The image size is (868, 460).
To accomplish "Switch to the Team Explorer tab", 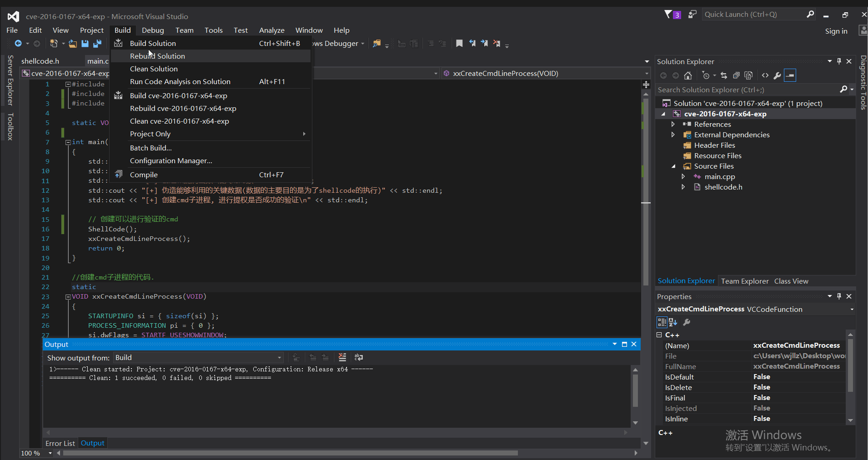I will click(745, 281).
